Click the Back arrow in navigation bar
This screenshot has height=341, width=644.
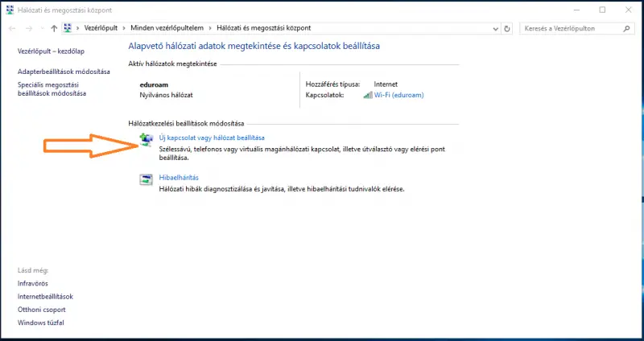coord(12,28)
